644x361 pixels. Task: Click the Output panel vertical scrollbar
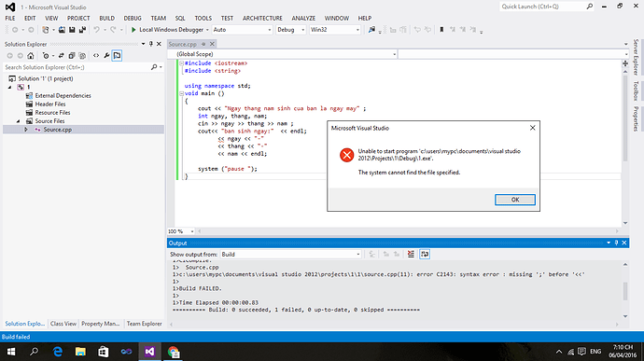(x=625, y=290)
